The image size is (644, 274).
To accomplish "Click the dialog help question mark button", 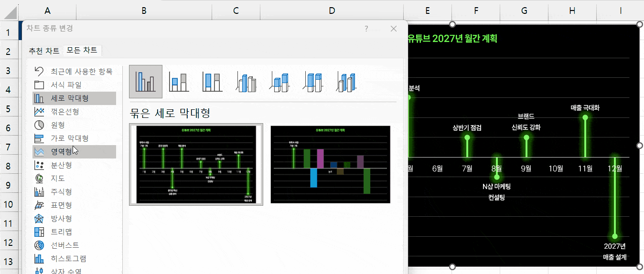I will pos(366,29).
